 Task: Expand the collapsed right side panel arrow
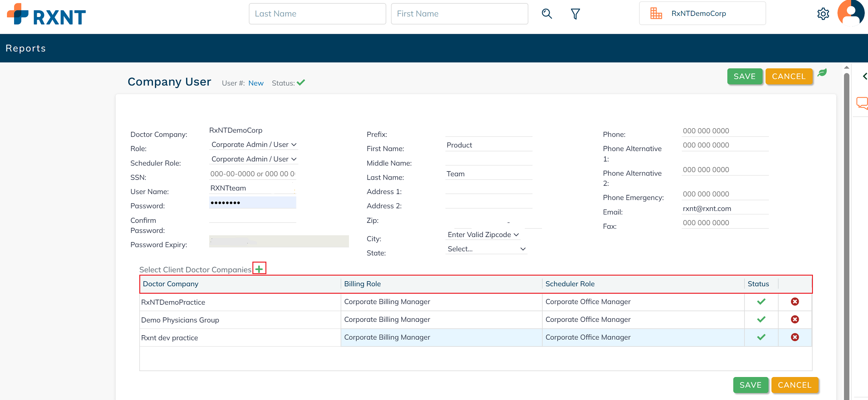(864, 76)
